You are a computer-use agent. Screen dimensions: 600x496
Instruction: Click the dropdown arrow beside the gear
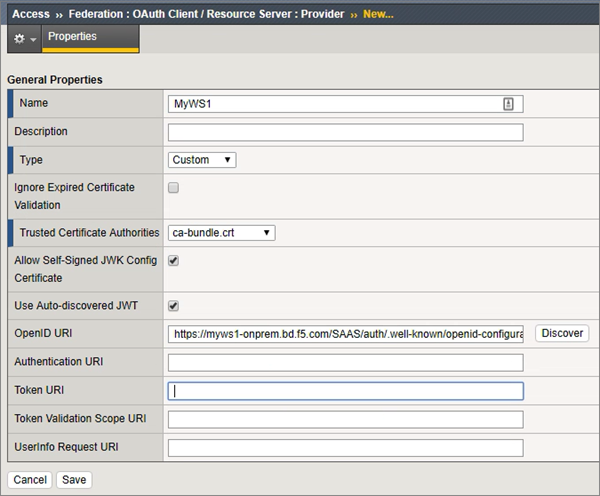pyautogui.click(x=33, y=39)
